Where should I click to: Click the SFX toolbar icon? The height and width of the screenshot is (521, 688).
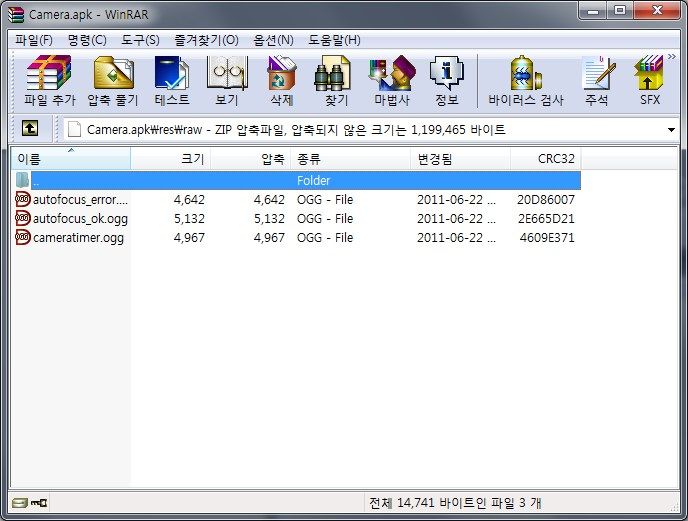(x=649, y=81)
